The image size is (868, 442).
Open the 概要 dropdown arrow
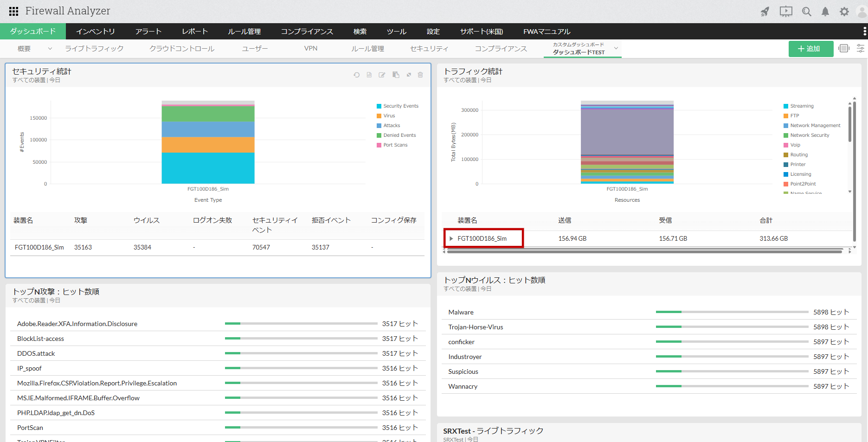point(50,49)
